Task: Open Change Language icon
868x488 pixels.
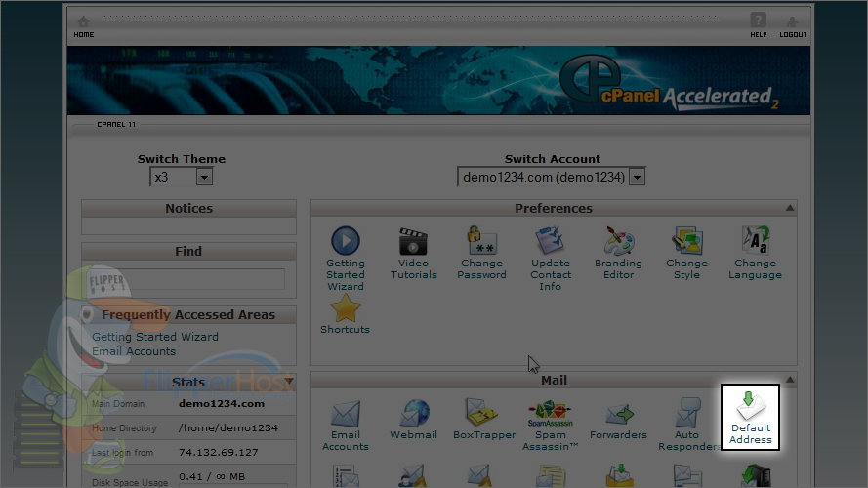Action: pyautogui.click(x=755, y=241)
